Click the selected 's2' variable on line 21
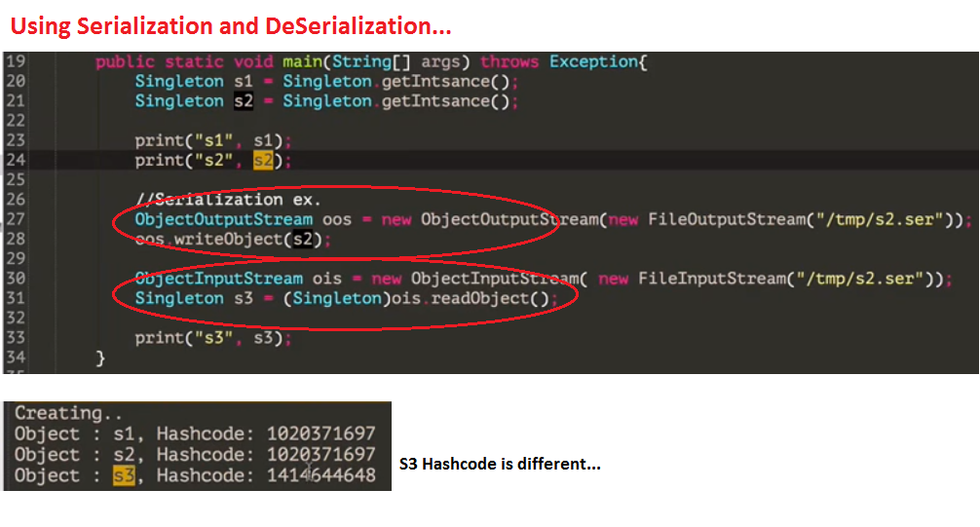This screenshot has width=980, height=527. pos(244,101)
